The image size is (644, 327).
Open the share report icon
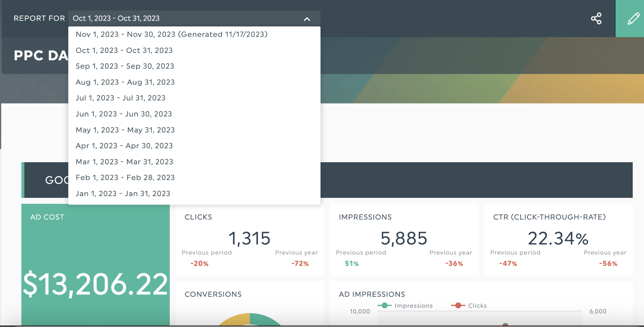(x=596, y=18)
